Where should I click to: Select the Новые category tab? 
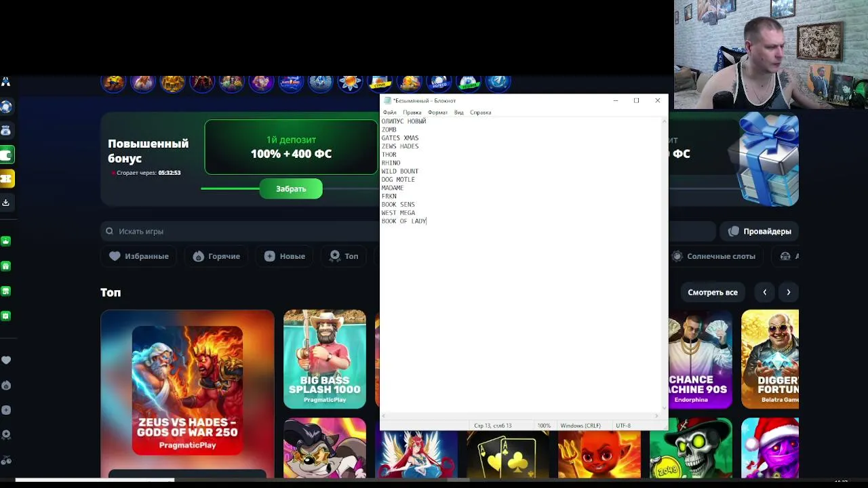[284, 256]
